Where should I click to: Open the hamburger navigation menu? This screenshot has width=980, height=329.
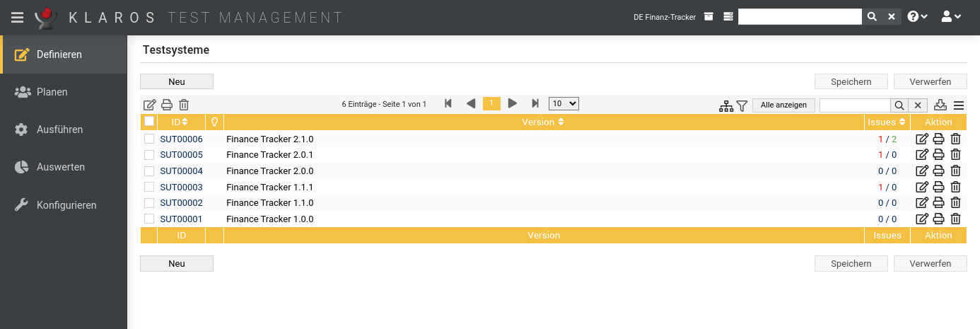point(18,18)
